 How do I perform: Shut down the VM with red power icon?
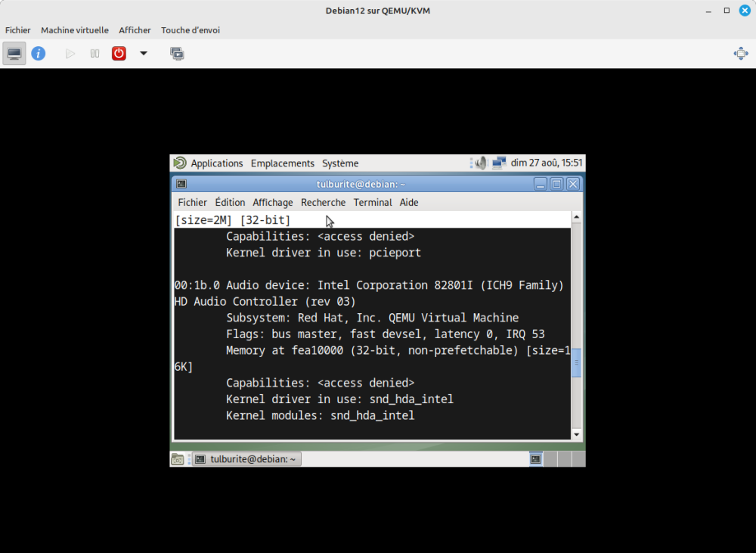click(x=119, y=54)
